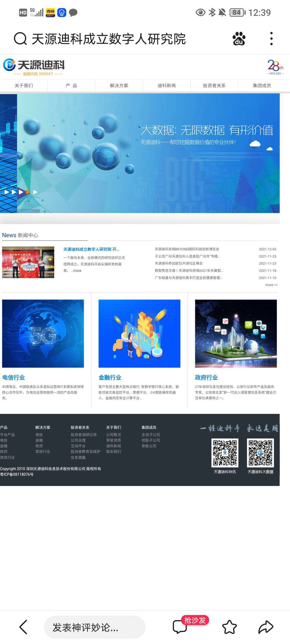Tap the address bar search text
The height and width of the screenshot is (644, 290).
pos(109,39)
